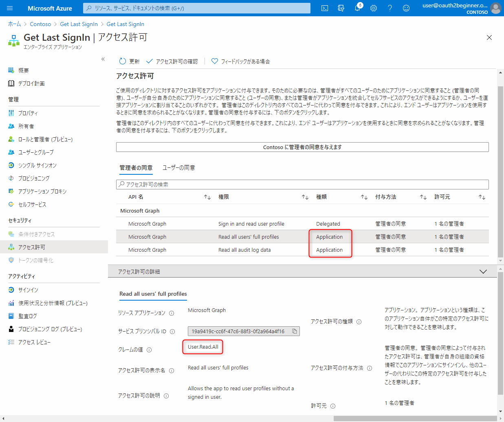Open the Azure portal hamburger menu
The width and height of the screenshot is (504, 422).
[10, 8]
